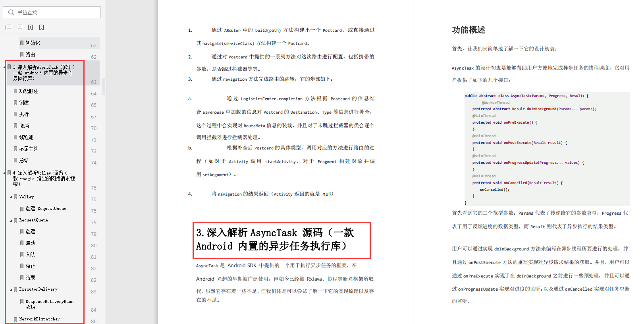644x324 pixels.
Task: Collapse the Volley bookmark node
Action: tap(11, 197)
